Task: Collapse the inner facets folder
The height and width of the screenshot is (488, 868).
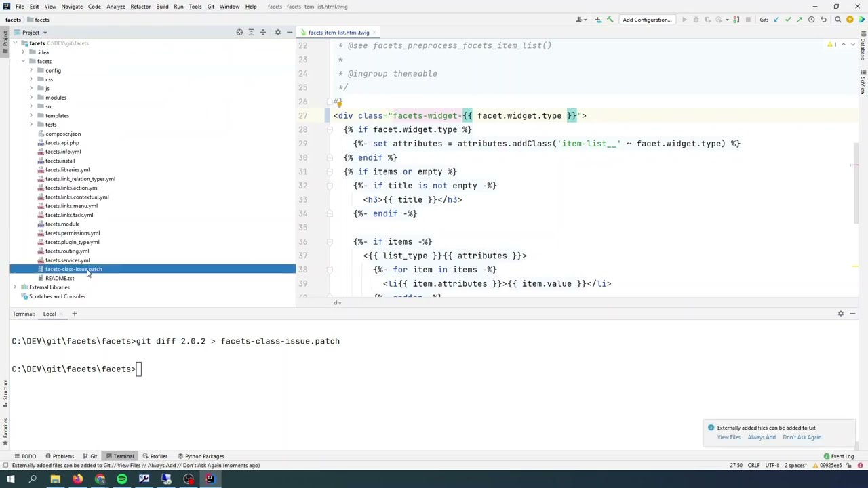Action: (x=23, y=61)
